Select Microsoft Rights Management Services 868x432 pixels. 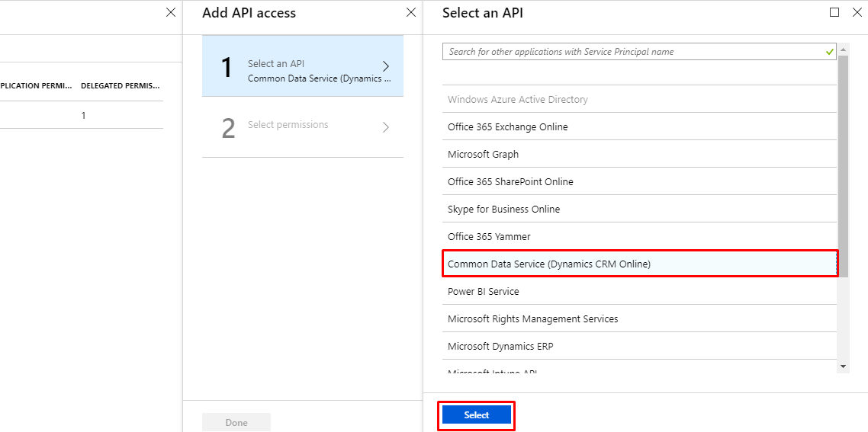533,319
